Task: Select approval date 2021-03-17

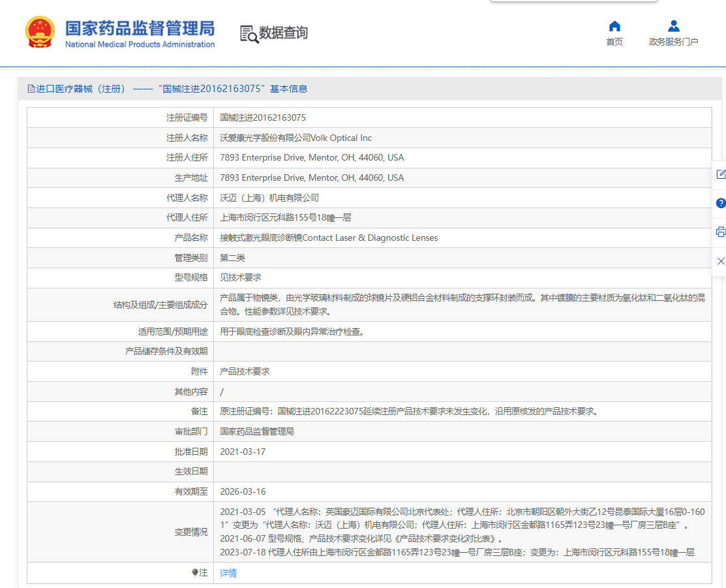Action: point(243,452)
